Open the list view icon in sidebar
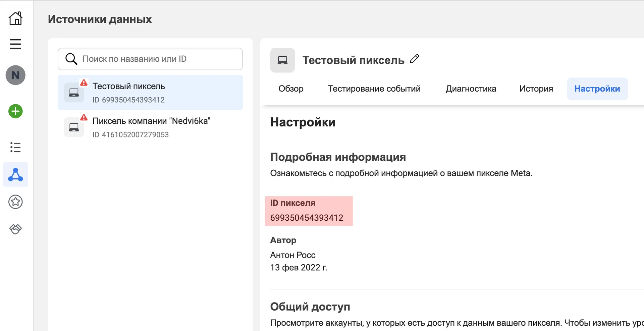This screenshot has height=331, width=644. tap(15, 147)
